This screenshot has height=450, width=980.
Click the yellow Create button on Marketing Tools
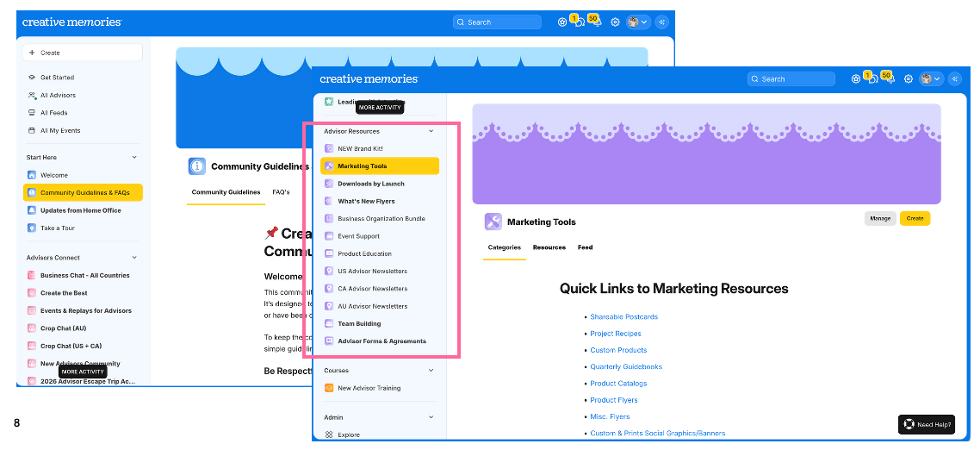point(915,218)
